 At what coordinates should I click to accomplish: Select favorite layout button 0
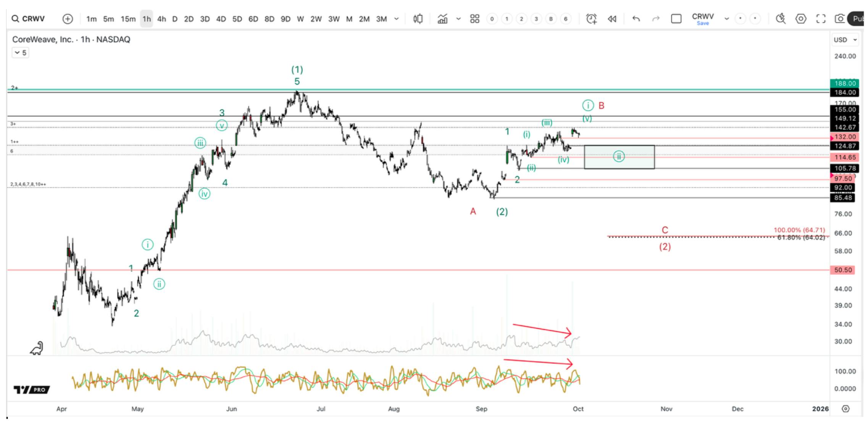pyautogui.click(x=492, y=19)
